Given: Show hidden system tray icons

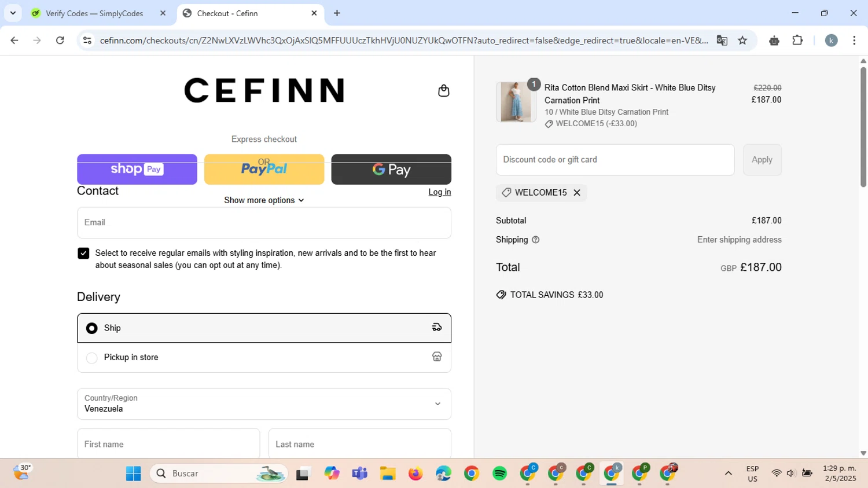Looking at the screenshot, I should 729,474.
